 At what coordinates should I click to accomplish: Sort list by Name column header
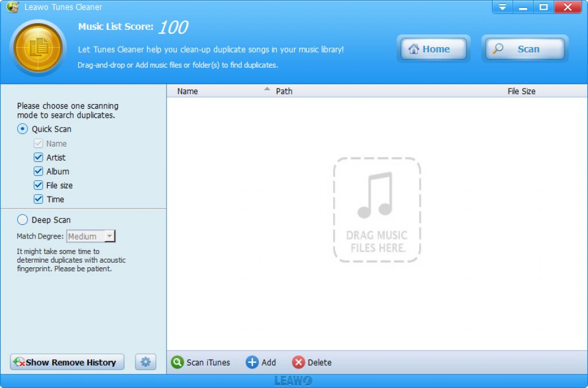(188, 91)
